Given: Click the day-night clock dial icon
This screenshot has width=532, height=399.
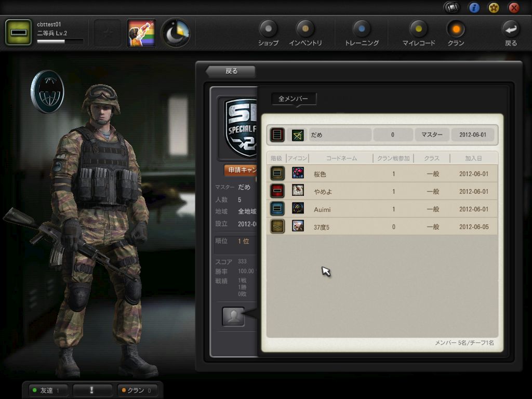Looking at the screenshot, I should pos(175,33).
